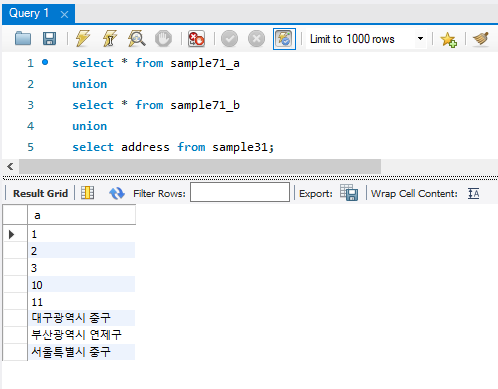Click the column header 'a'

coord(82,215)
